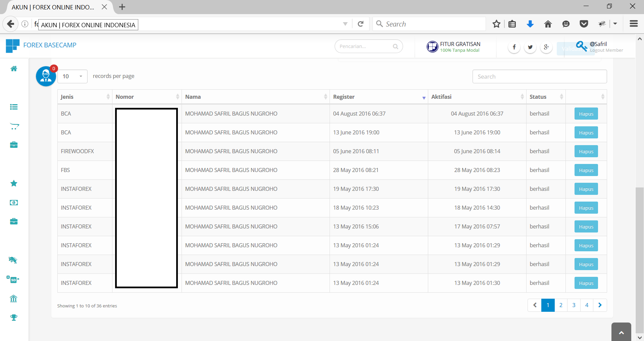The width and height of the screenshot is (644, 341).
Task: Click the browser back arrow
Action: tap(10, 24)
